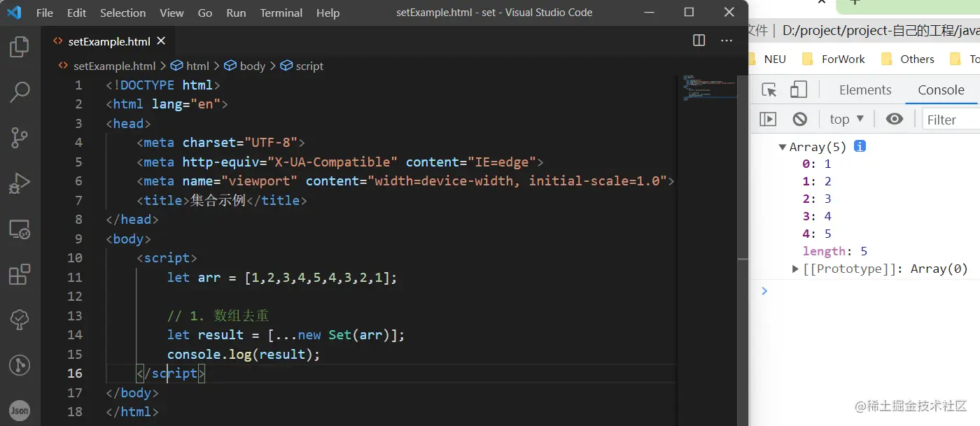Screen dimensions: 980x426
Task: Open the ForWork bookmarks folder
Action: click(x=834, y=59)
